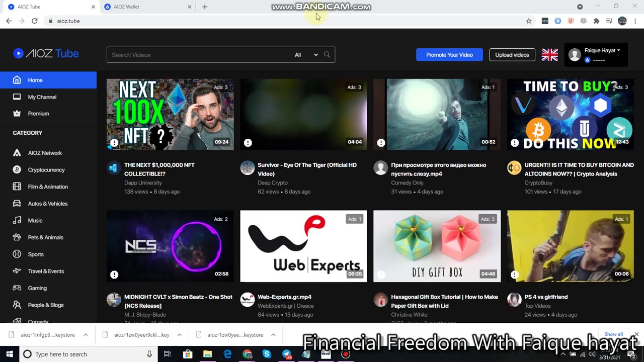Bookmark this page with the star icon
This screenshot has height=362, width=644.
529,21
